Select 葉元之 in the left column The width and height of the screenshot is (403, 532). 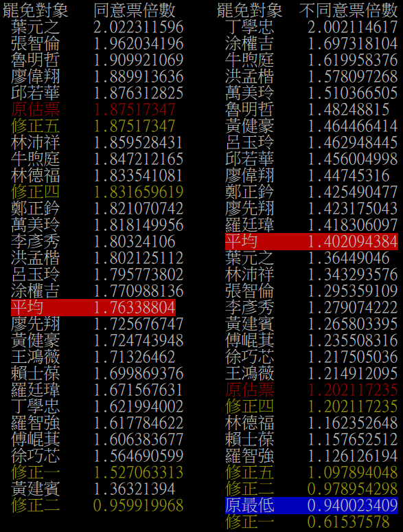click(x=35, y=27)
